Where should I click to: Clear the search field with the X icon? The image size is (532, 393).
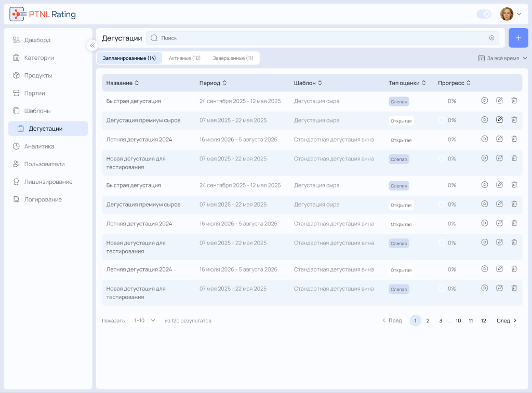click(x=491, y=38)
